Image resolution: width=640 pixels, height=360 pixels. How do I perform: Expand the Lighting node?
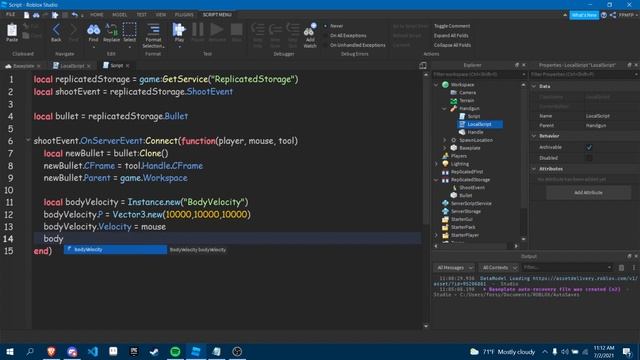pos(436,164)
